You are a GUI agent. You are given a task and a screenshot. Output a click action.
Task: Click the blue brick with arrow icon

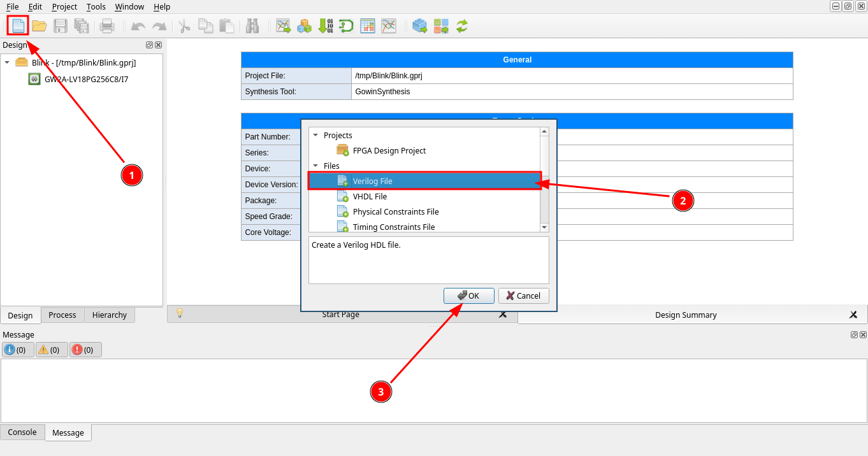[x=419, y=25]
